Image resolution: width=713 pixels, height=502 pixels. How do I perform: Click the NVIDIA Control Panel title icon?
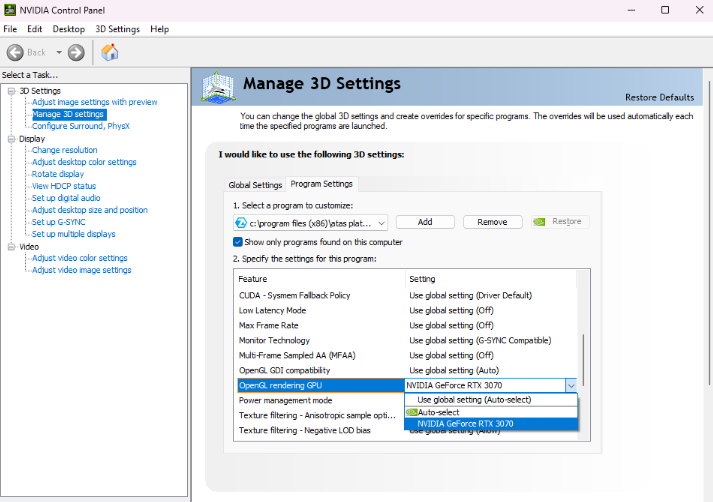click(10, 10)
